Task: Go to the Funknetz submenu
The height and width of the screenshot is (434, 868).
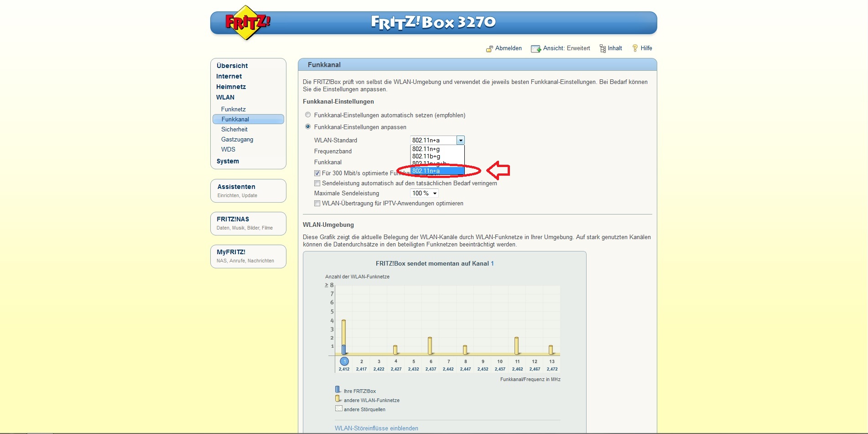Action: tap(234, 109)
